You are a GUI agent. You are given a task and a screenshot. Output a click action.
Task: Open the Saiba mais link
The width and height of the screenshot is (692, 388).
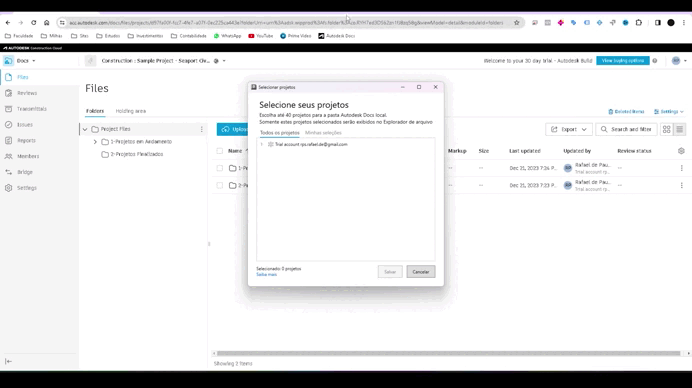tap(267, 275)
